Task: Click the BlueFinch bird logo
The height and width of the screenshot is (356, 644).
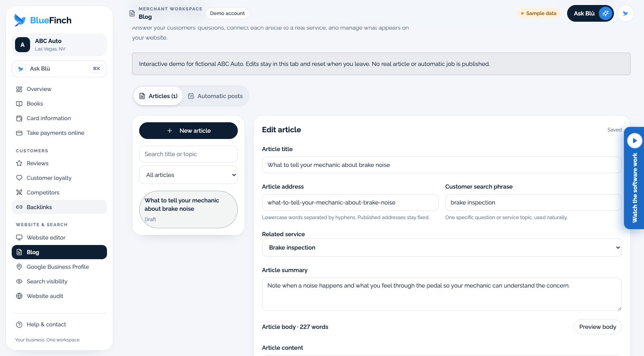Action: point(20,20)
